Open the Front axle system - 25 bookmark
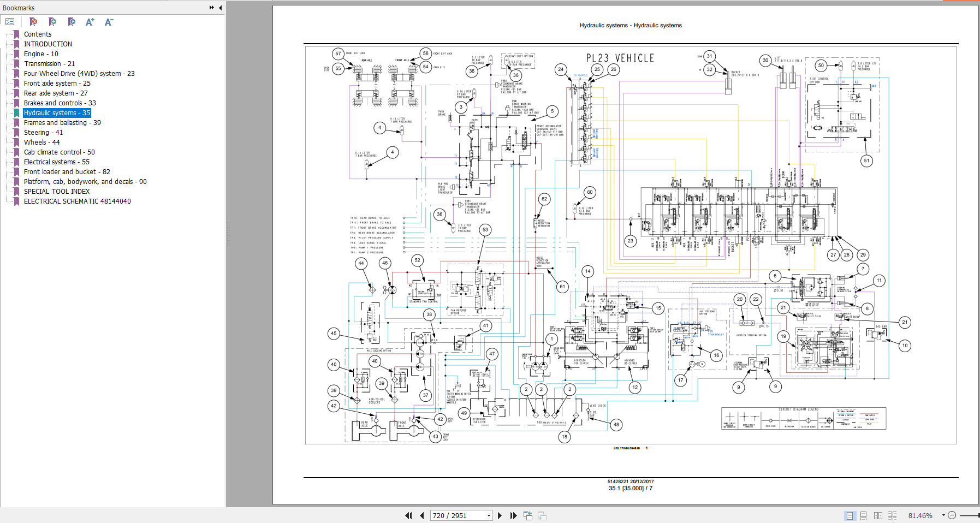 click(x=57, y=83)
